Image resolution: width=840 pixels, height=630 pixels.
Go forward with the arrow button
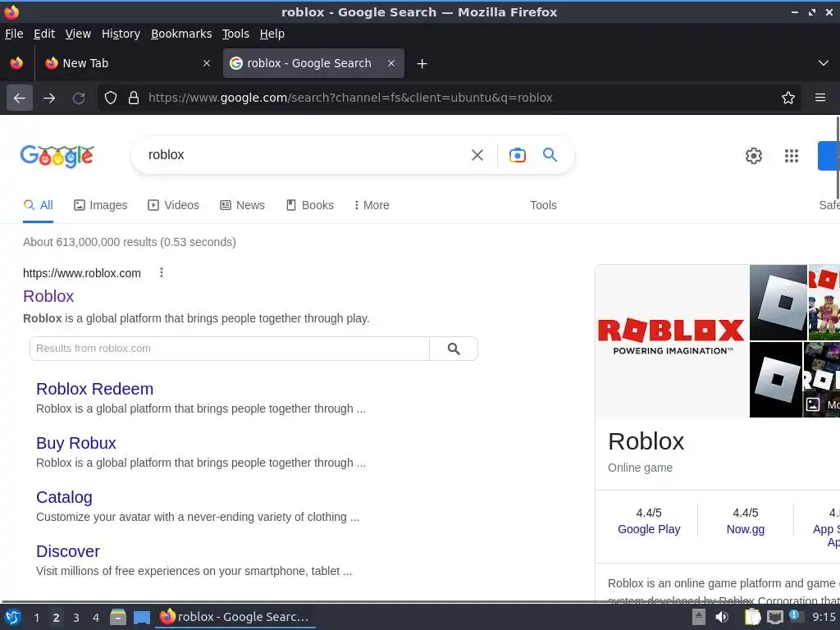(48, 98)
